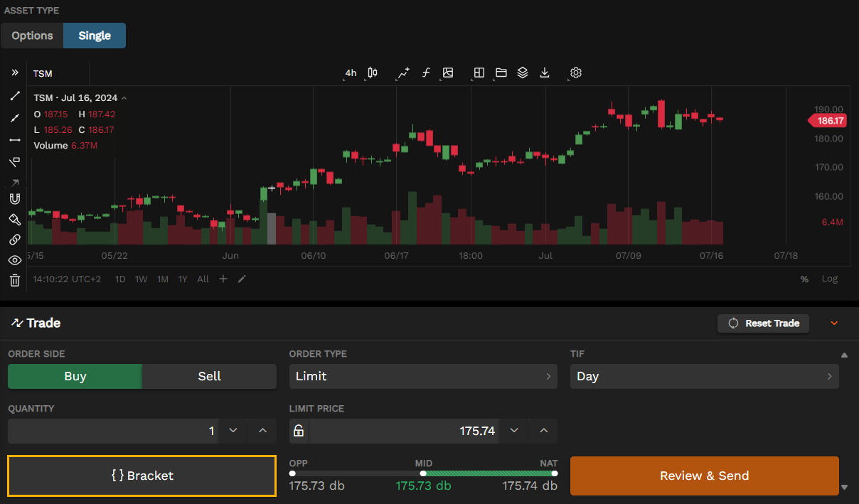The height and width of the screenshot is (504, 859).
Task: Open saved charts folder icon
Action: pyautogui.click(x=501, y=73)
